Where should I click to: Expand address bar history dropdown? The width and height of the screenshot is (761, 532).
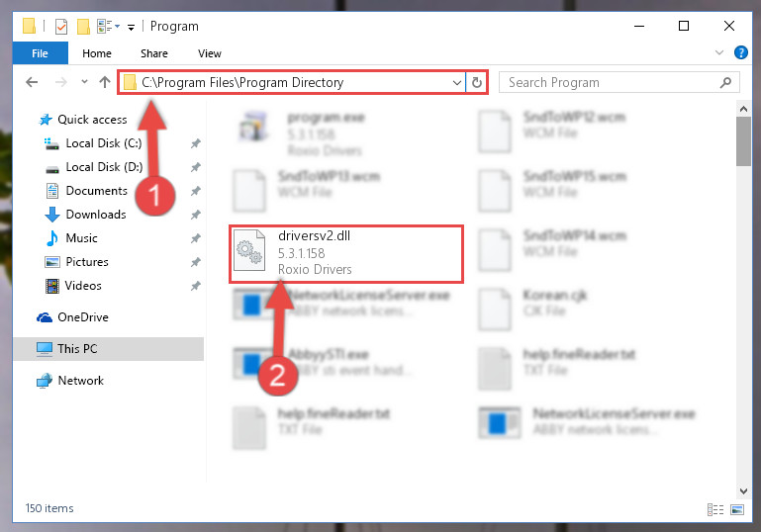coord(456,82)
